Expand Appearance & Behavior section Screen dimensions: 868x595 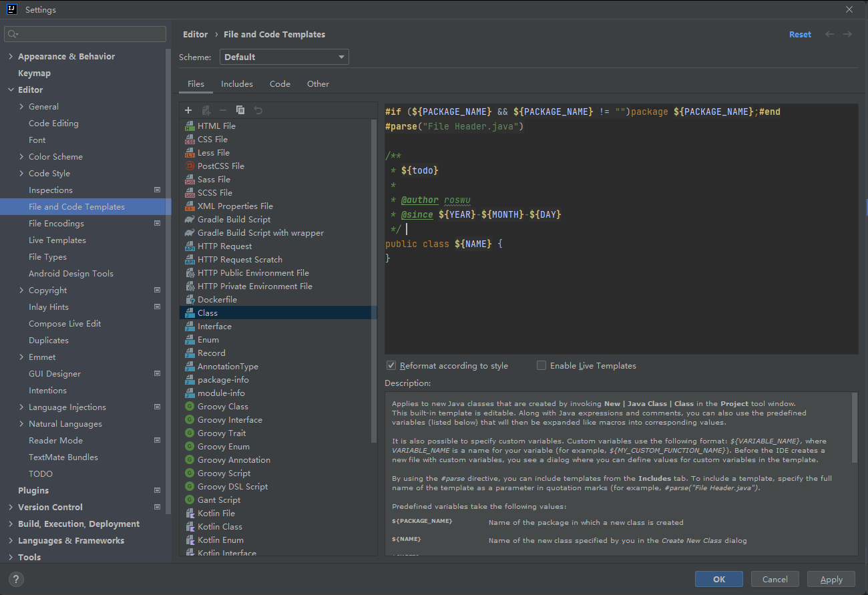(x=11, y=56)
